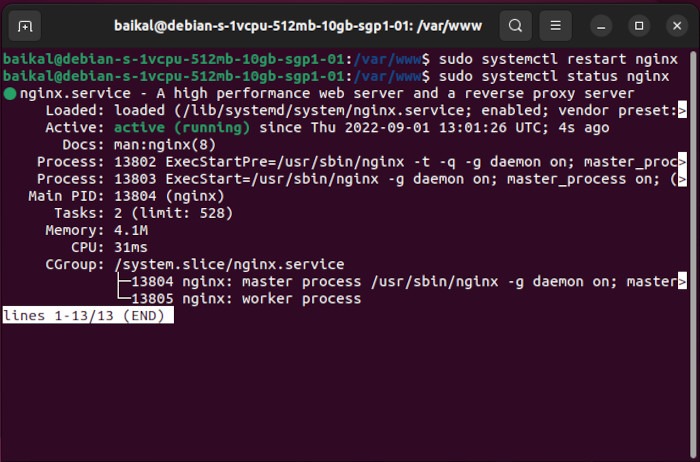Viewport: 700px width, 462px height.
Task: Click the 'CPU: 31ms' value
Action: (x=131, y=247)
